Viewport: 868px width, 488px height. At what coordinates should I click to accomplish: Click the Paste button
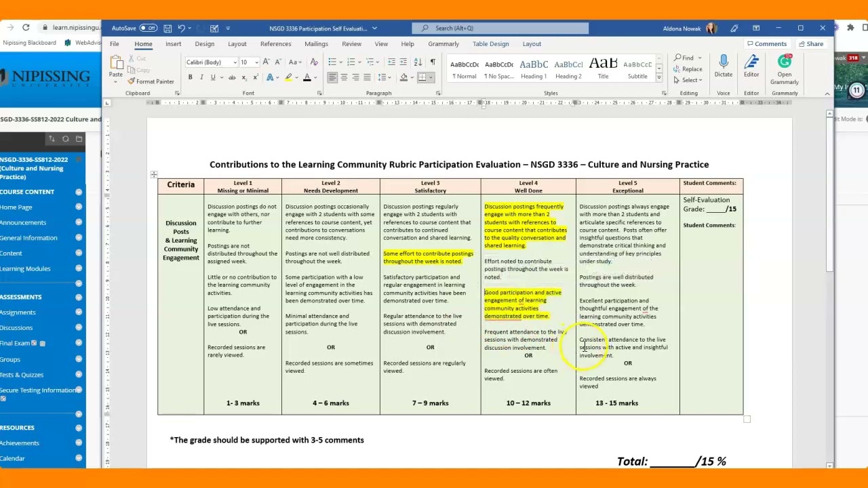116,68
